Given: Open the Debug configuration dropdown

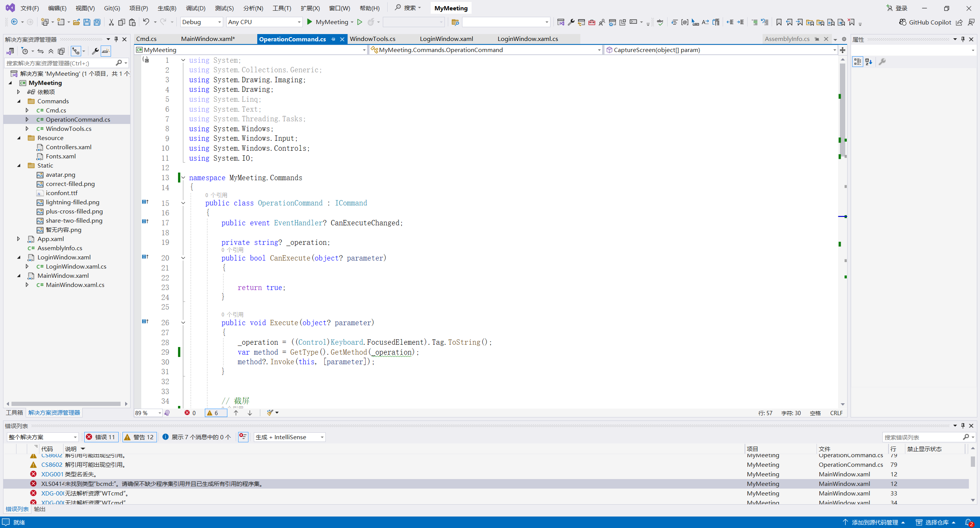Looking at the screenshot, I should point(202,22).
